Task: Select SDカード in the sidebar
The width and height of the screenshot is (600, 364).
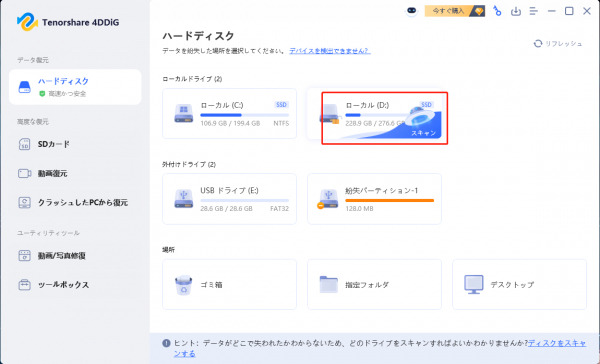Action: tap(54, 144)
